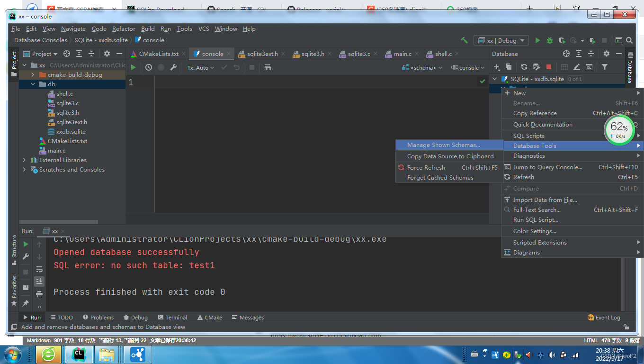644x364 pixels.
Task: Switch to the sqlite3.h editor tab
Action: coord(310,54)
